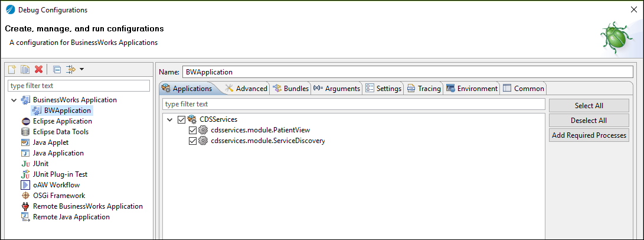Click New launch configuration icon
This screenshot has height=240, width=644.
(12, 69)
